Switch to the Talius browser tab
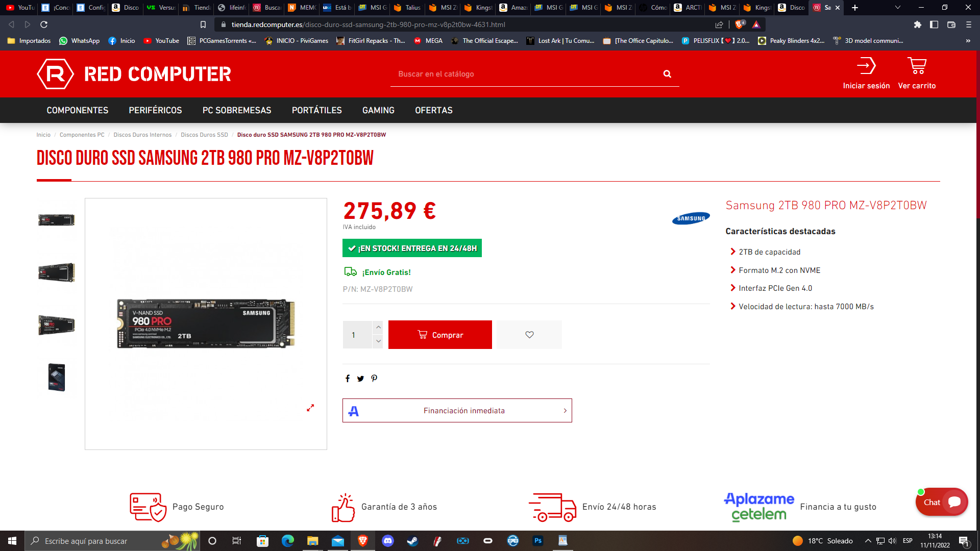The width and height of the screenshot is (980, 551). [407, 8]
